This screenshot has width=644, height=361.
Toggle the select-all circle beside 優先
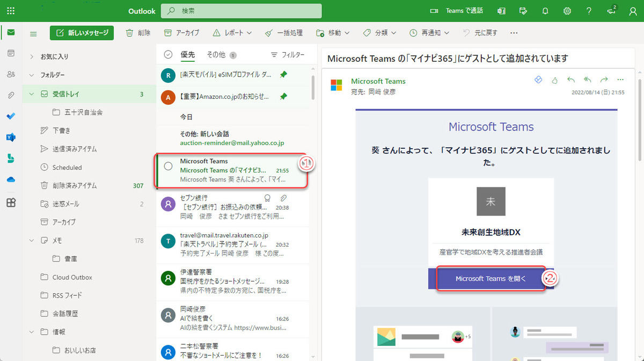coord(168,55)
